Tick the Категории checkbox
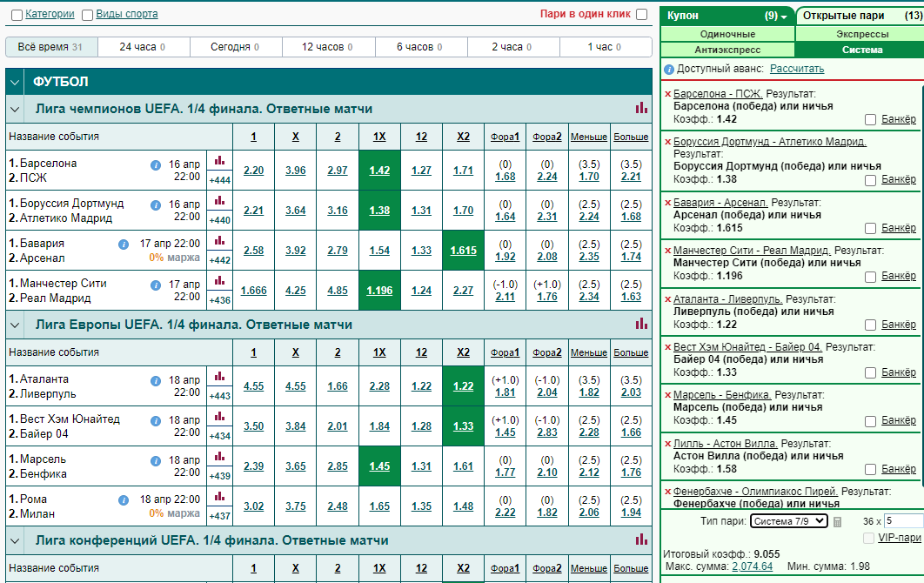The image size is (924, 583). point(17,15)
